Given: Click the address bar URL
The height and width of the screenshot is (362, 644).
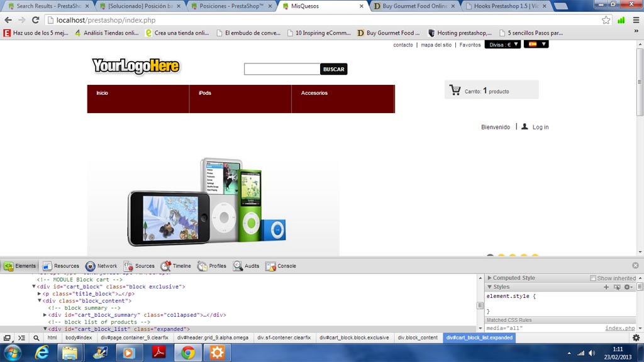Looking at the screenshot, I should 106,20.
